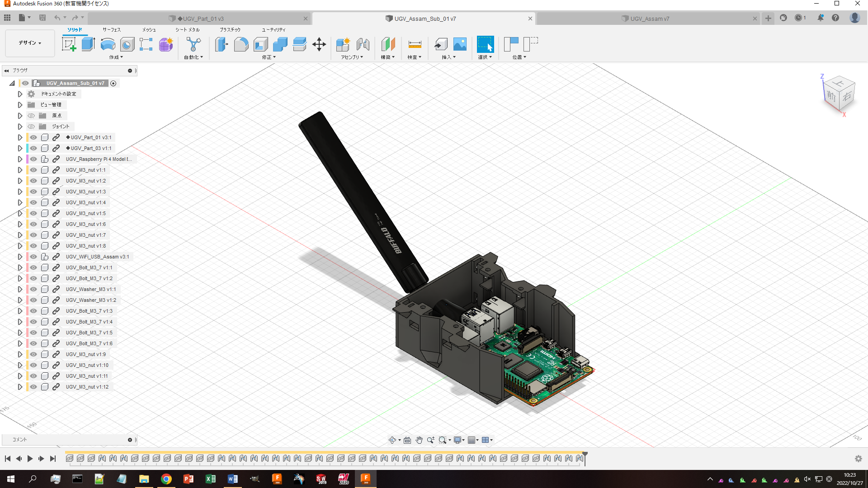This screenshot has height=488, width=868.
Task: Activate the root component radio button
Action: pos(113,83)
